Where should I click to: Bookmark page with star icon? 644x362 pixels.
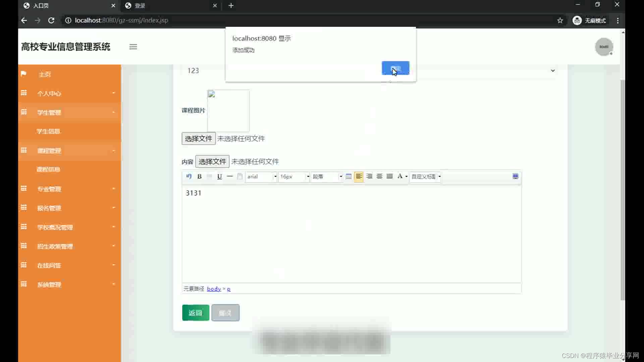pyautogui.click(x=560, y=20)
